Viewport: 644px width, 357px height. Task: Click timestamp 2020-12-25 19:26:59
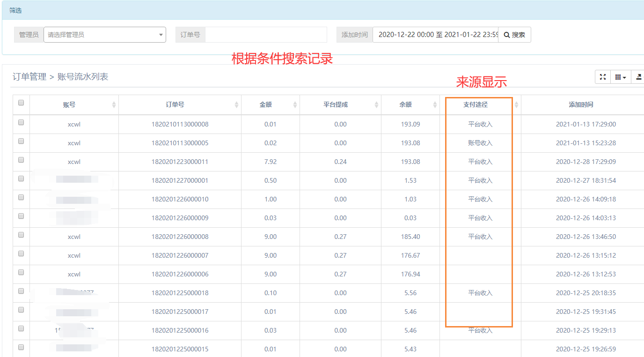point(586,349)
